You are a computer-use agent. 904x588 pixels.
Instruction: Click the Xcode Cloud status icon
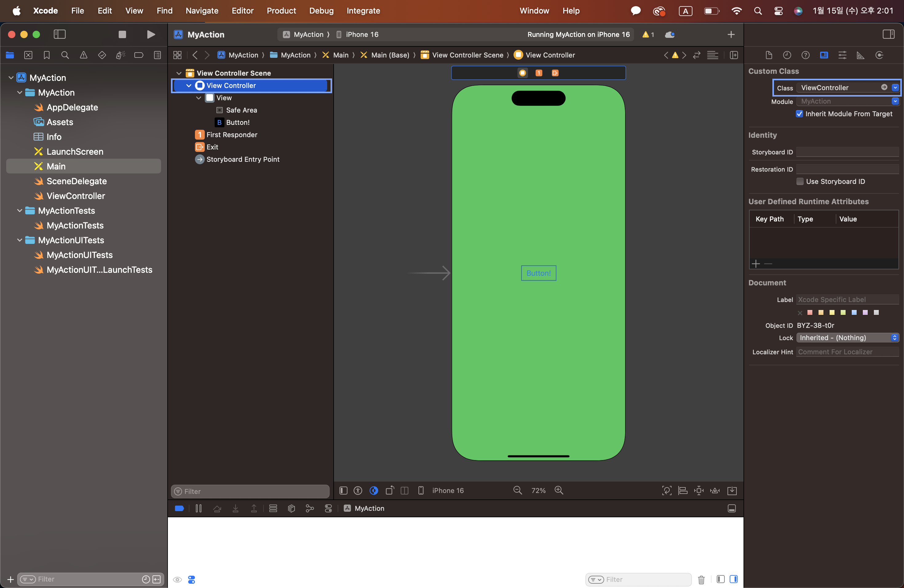tap(670, 34)
